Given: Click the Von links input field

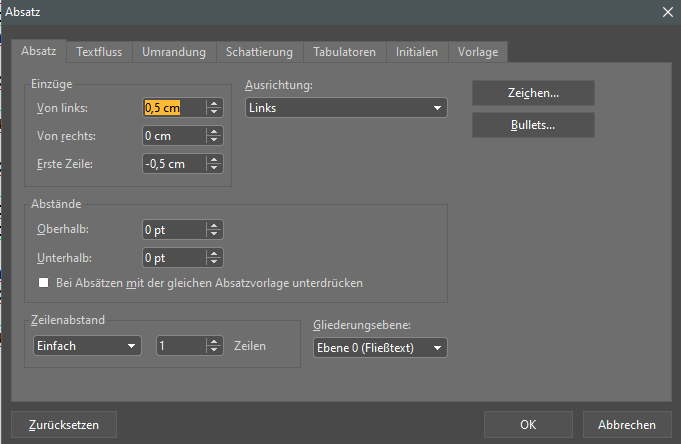Looking at the screenshot, I should 173,108.
